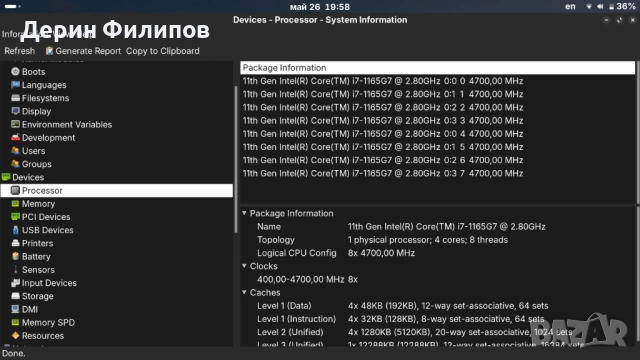
Task: Open the 'en' keyboard layout indicator
Action: 570,7
